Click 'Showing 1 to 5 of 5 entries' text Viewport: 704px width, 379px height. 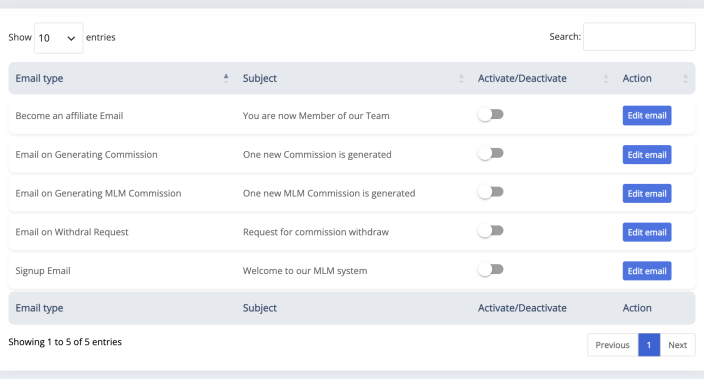[65, 342]
